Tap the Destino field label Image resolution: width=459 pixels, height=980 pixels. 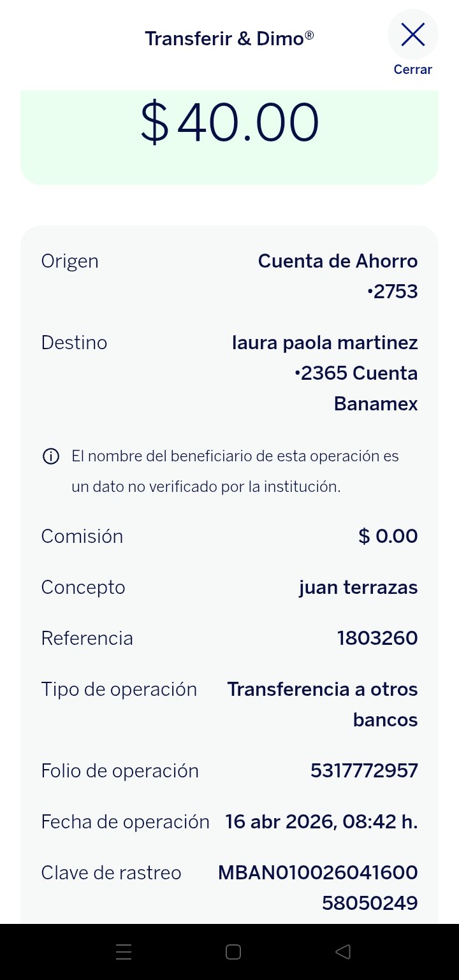pos(74,343)
